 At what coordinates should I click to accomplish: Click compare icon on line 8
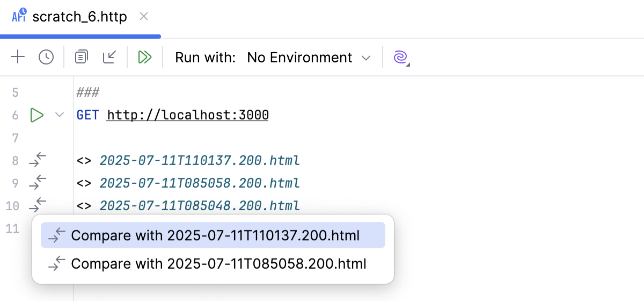[38, 160]
